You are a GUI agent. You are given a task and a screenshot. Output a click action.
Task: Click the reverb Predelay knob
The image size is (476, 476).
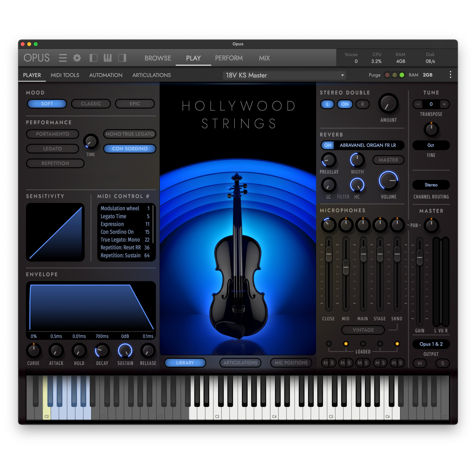pyautogui.click(x=329, y=160)
